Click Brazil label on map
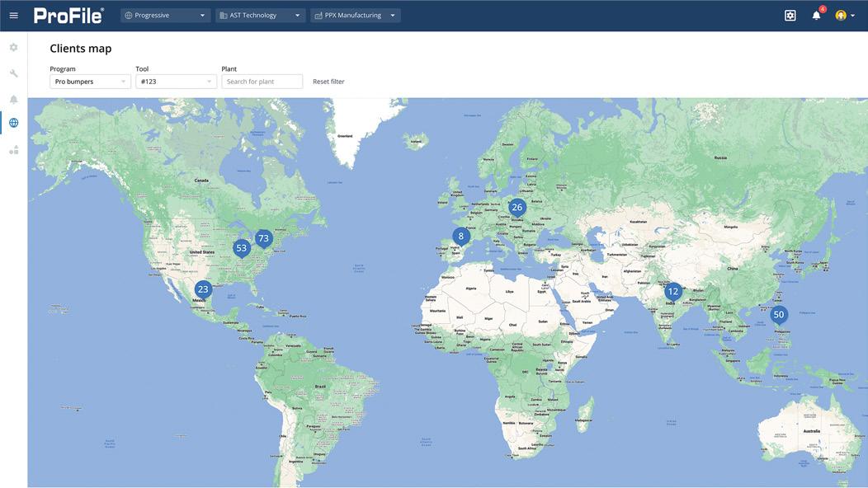This screenshot has width=868, height=488. [x=320, y=386]
